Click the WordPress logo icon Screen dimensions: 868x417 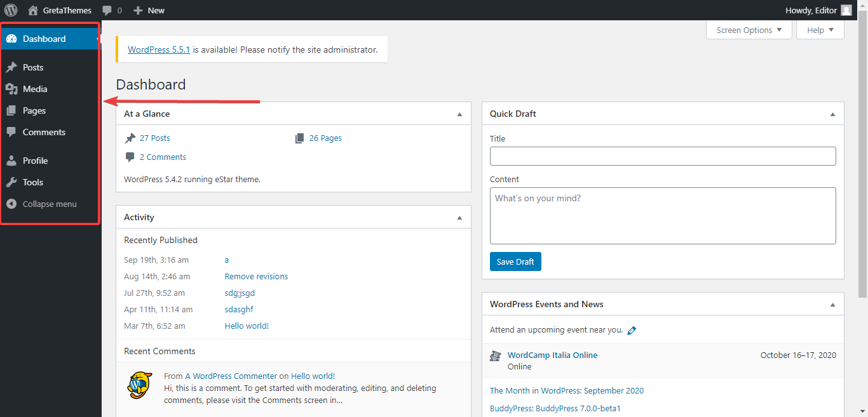click(x=11, y=10)
